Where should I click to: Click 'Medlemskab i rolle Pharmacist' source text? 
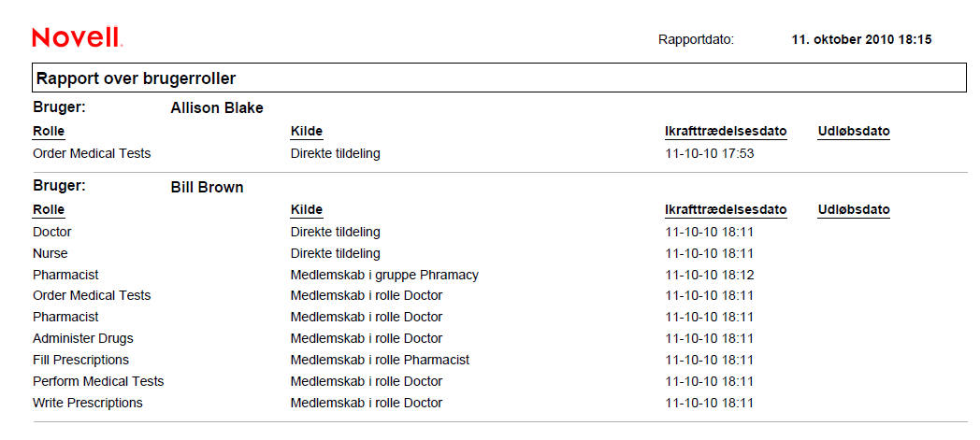pos(380,360)
